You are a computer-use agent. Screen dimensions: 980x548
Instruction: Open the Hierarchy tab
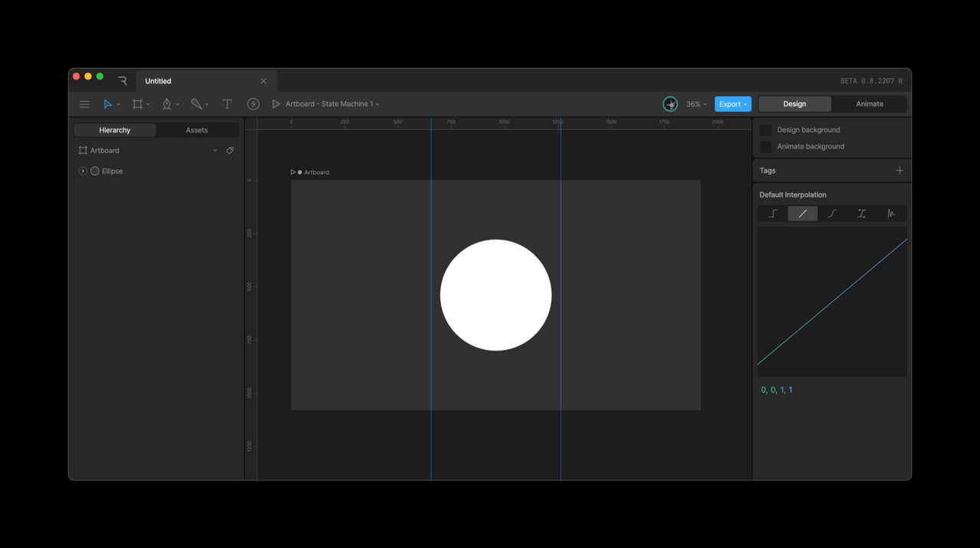(x=115, y=130)
